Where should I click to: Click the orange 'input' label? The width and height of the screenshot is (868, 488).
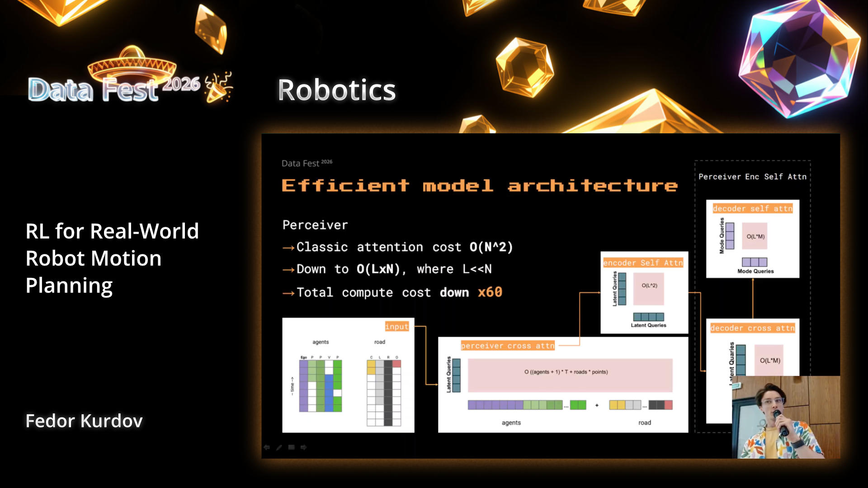coord(397,327)
